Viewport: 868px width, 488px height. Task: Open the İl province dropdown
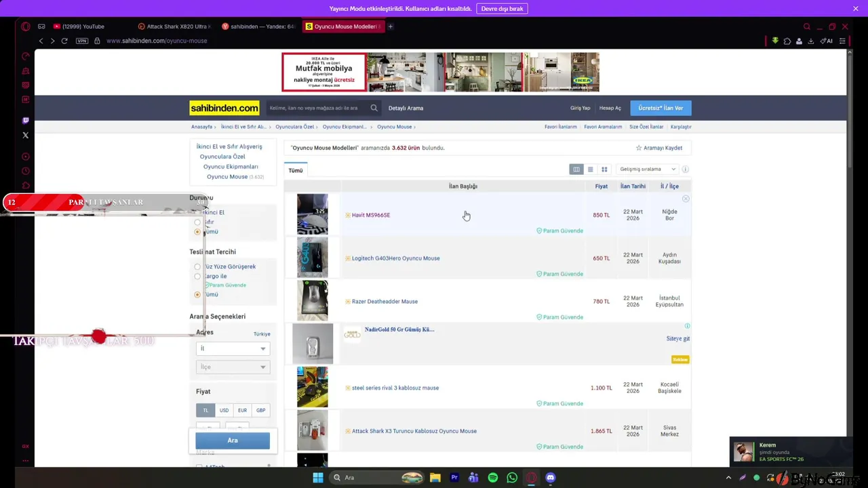click(x=233, y=348)
